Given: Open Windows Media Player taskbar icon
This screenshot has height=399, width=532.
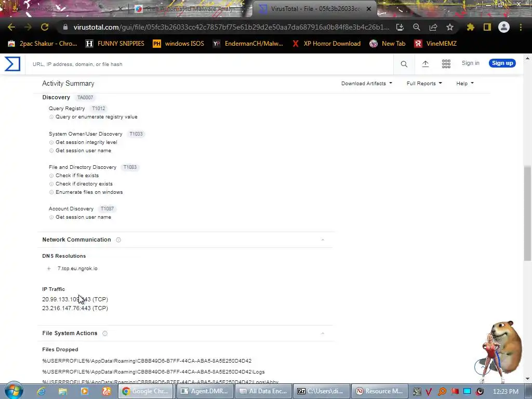Looking at the screenshot, I should (x=85, y=391).
